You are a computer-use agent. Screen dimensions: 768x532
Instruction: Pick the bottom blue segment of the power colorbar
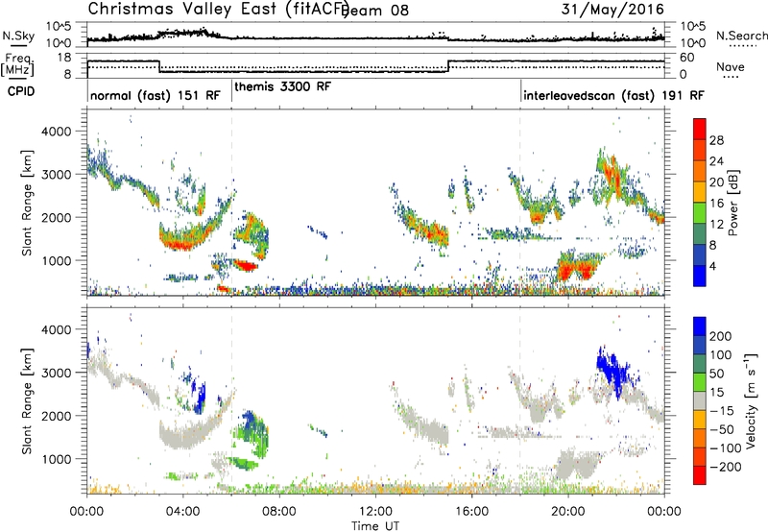coord(700,277)
